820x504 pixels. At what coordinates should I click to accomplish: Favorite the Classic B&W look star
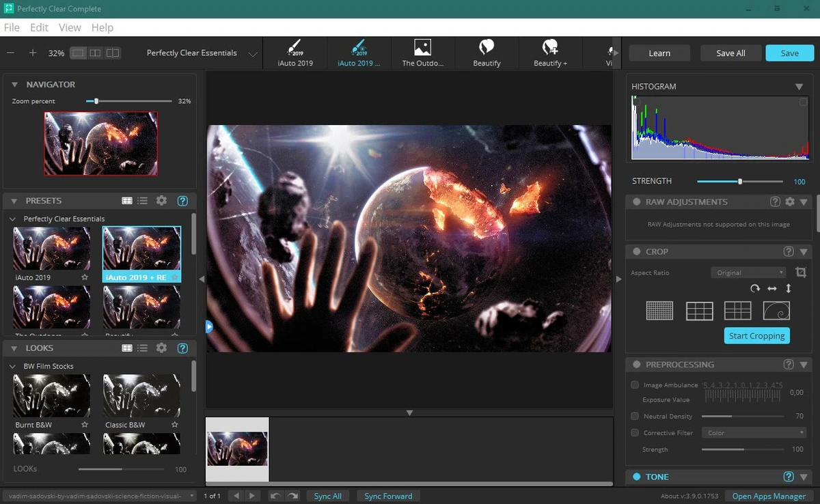pyautogui.click(x=174, y=425)
